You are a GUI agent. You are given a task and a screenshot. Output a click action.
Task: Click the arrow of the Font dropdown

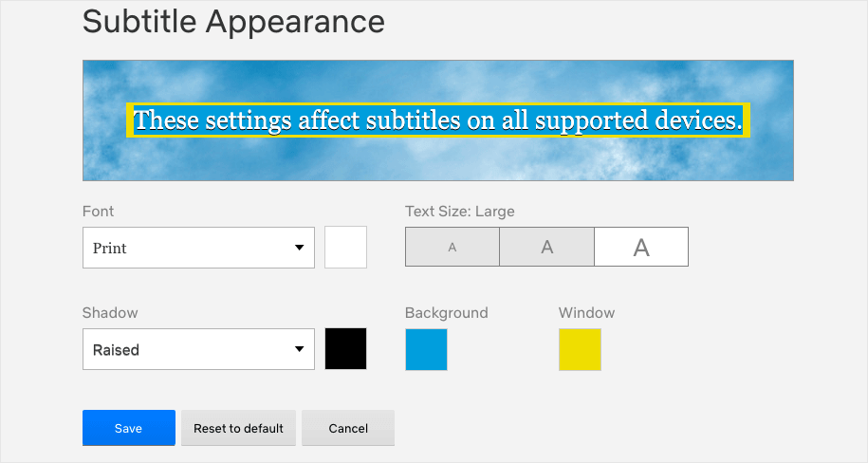299,248
